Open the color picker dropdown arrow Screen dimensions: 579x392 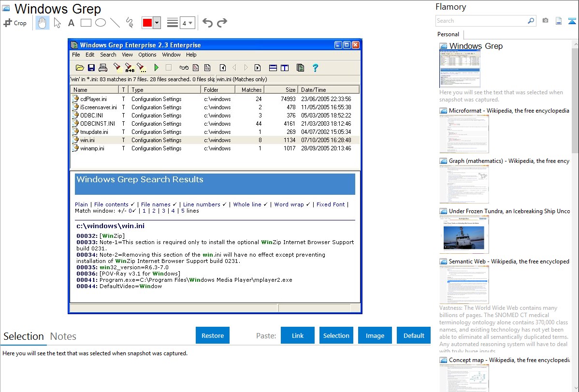tap(157, 23)
